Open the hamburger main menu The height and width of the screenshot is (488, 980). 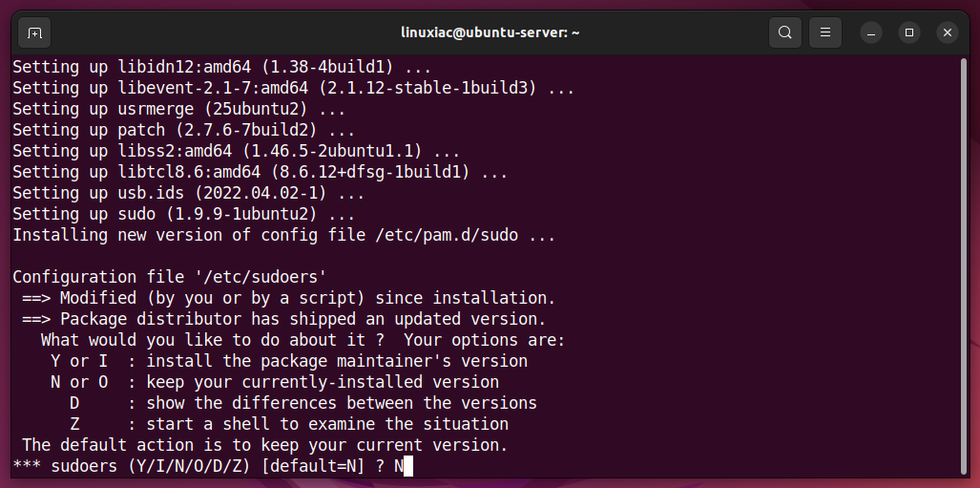point(825,32)
